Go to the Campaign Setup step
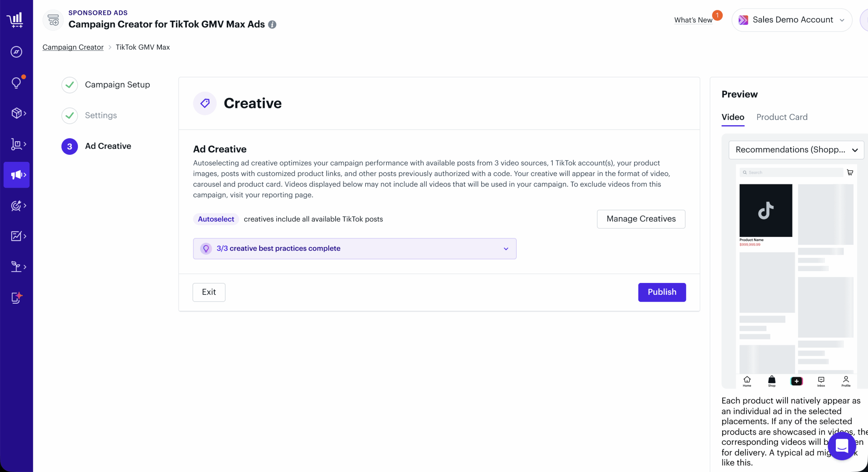 point(117,84)
